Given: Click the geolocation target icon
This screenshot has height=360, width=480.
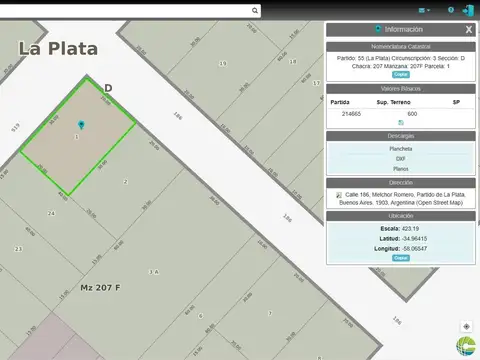Looking at the screenshot, I should 466,327.
